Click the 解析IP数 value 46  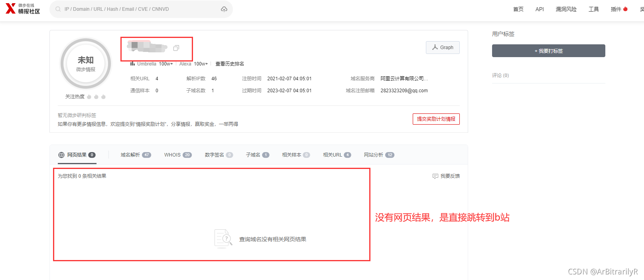point(214,79)
